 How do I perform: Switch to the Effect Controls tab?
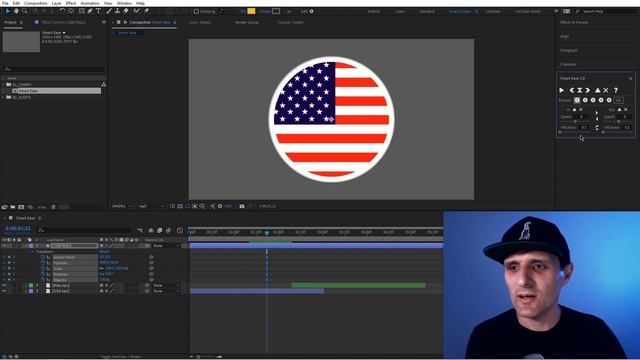63,22
